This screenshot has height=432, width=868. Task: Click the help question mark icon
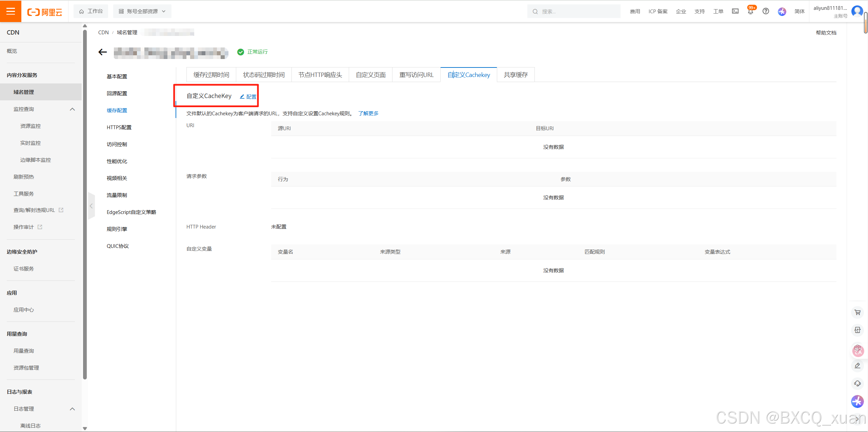[766, 11]
